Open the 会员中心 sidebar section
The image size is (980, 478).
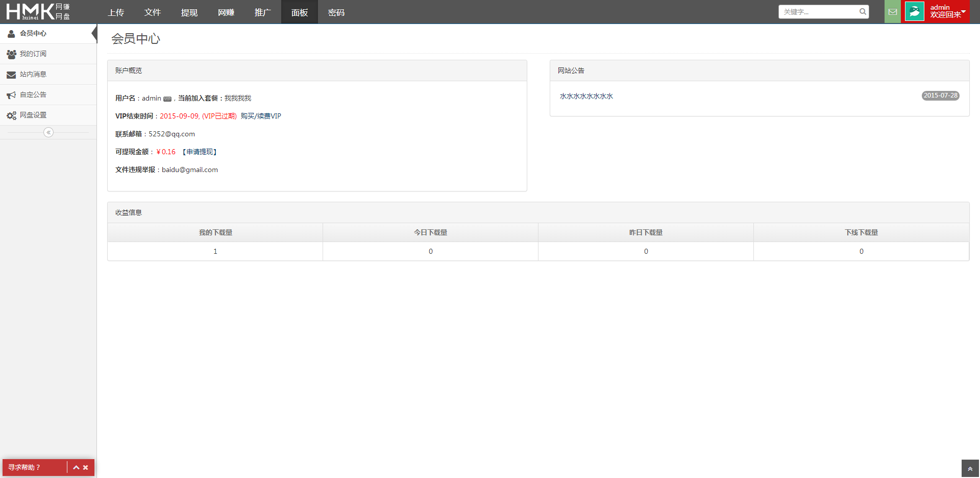point(33,33)
